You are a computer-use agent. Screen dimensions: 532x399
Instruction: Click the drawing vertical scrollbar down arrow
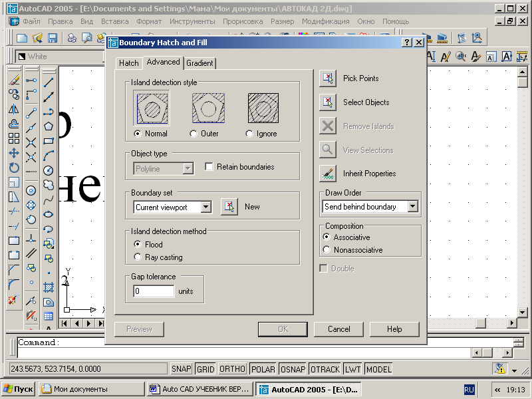point(523,312)
